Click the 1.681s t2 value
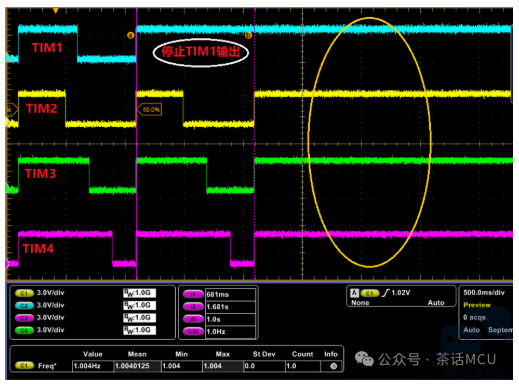The height and width of the screenshot is (389, 519). click(218, 307)
